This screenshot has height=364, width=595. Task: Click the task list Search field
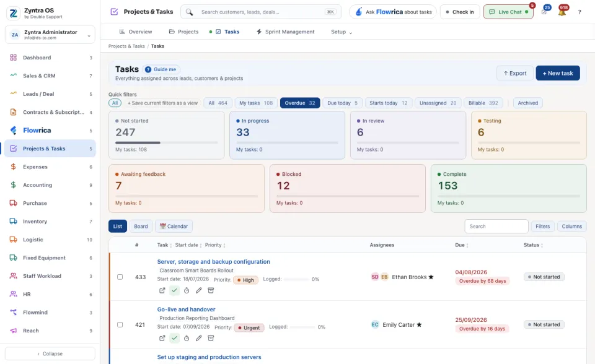[496, 227]
